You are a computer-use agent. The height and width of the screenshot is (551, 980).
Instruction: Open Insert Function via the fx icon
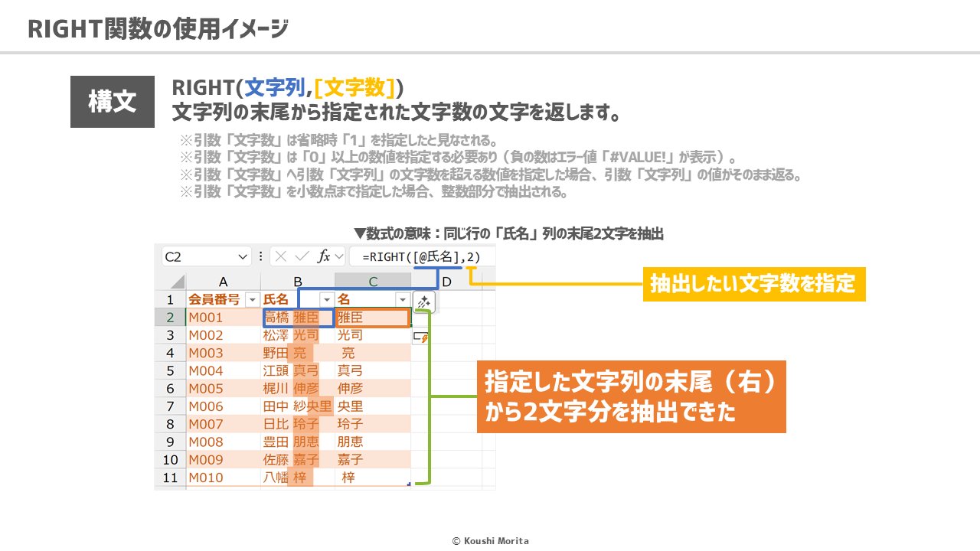[x=323, y=257]
